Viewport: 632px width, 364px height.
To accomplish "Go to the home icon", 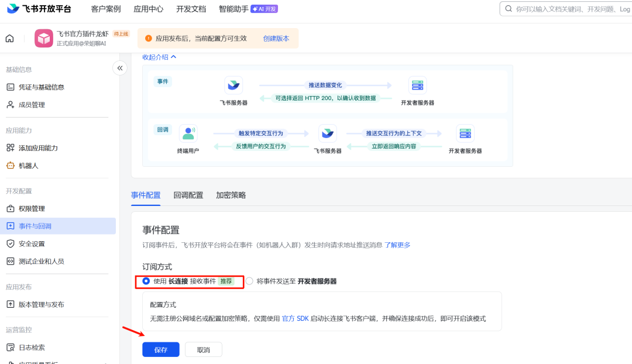I will point(10,38).
